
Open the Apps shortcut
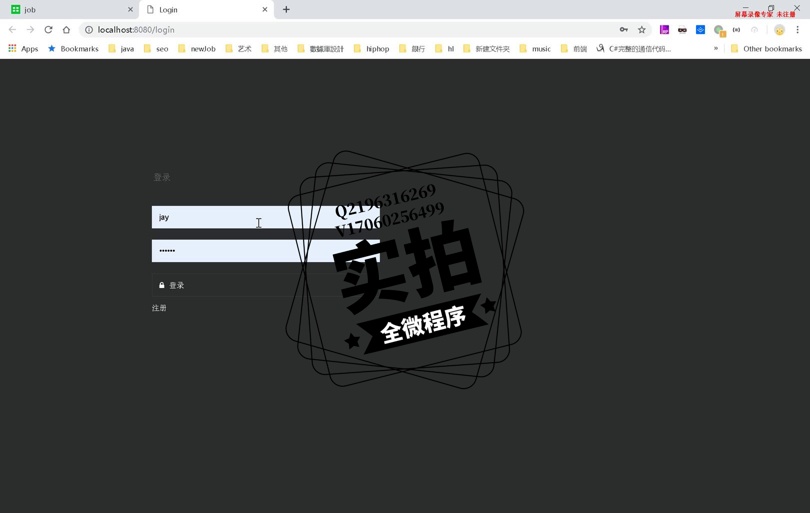point(23,49)
